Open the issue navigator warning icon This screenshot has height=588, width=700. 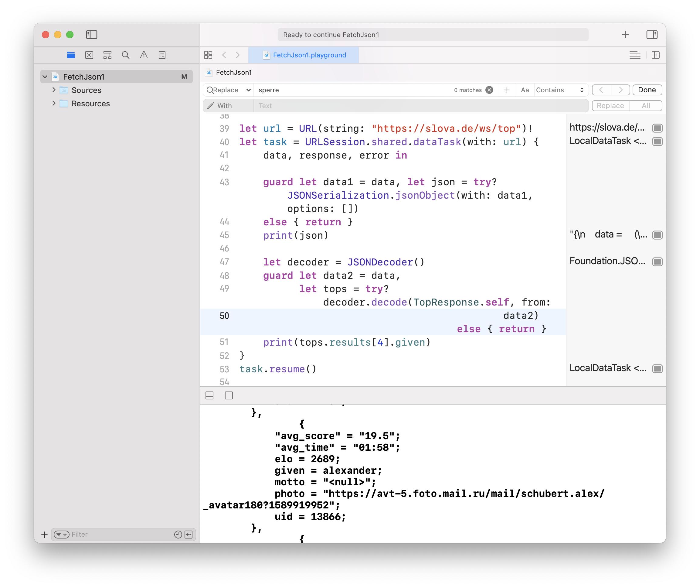pos(144,55)
